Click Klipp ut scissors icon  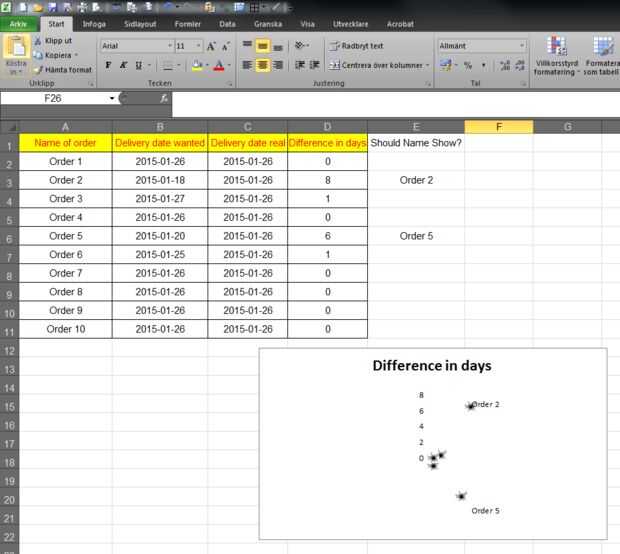click(x=38, y=41)
